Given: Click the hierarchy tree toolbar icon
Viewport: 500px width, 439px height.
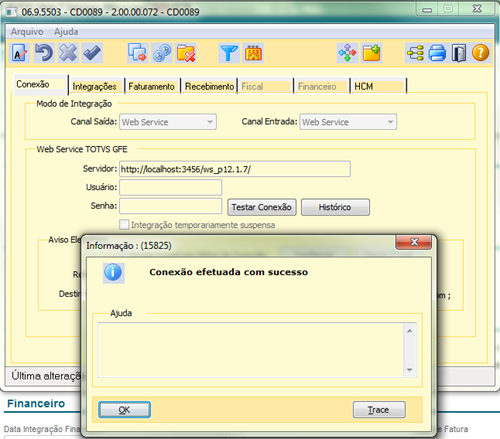Looking at the screenshot, I should tap(415, 53).
